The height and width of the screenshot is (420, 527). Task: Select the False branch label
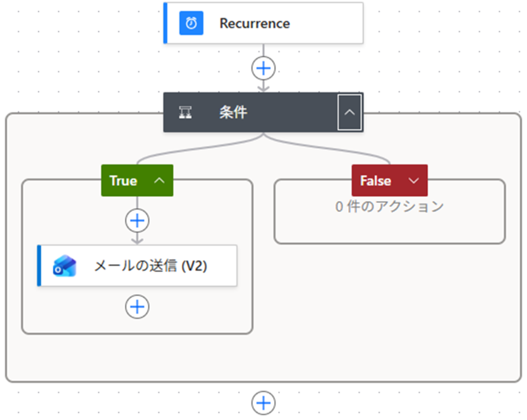[375, 181]
